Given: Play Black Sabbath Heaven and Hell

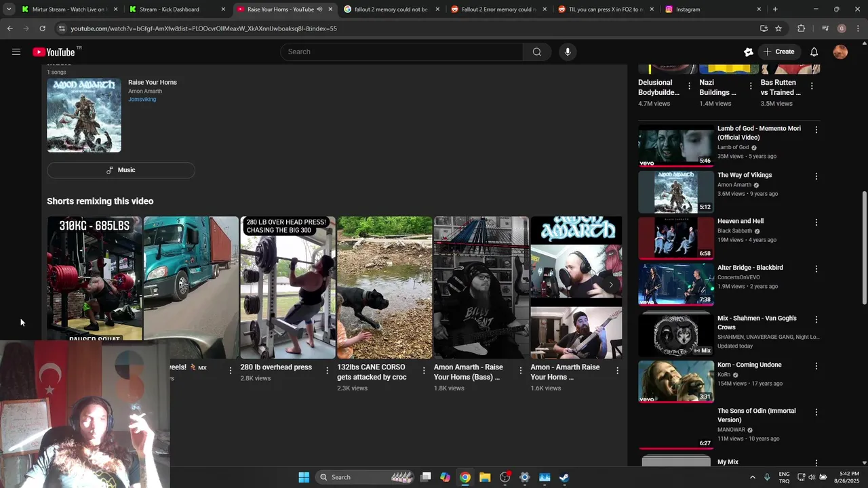Looking at the screenshot, I should tap(676, 239).
